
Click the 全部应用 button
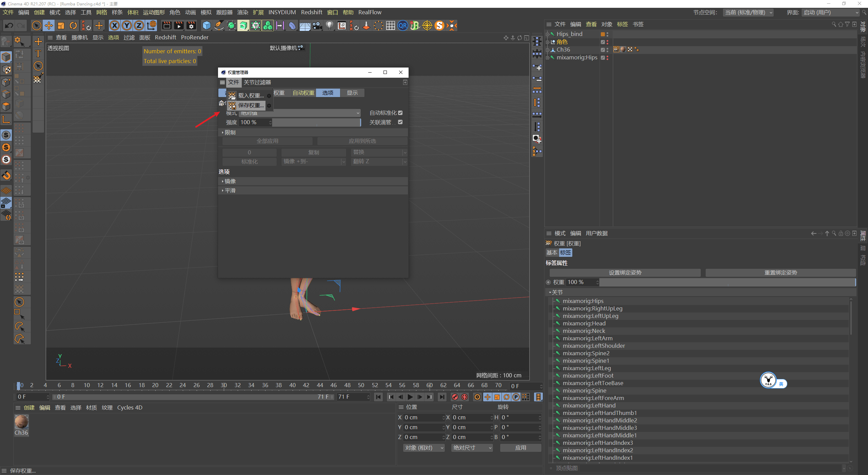click(268, 141)
